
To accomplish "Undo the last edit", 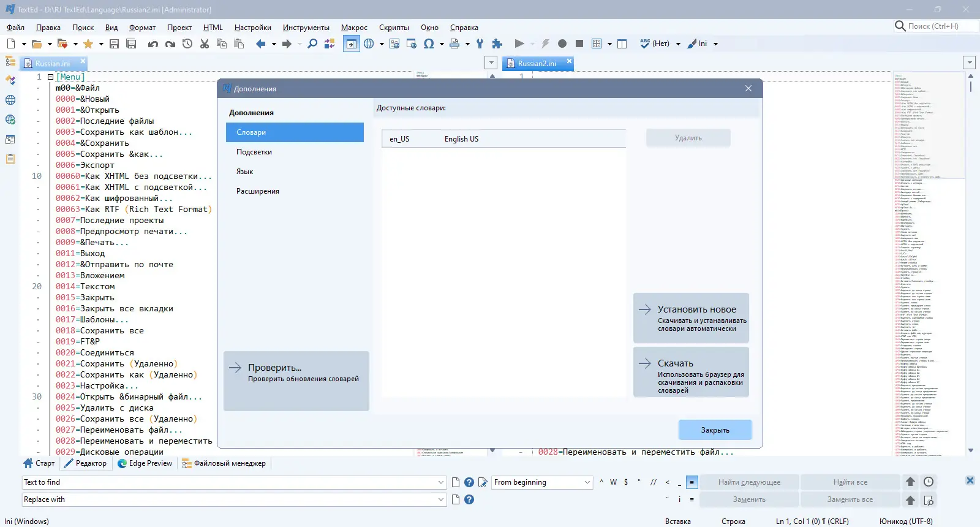I will click(x=153, y=44).
